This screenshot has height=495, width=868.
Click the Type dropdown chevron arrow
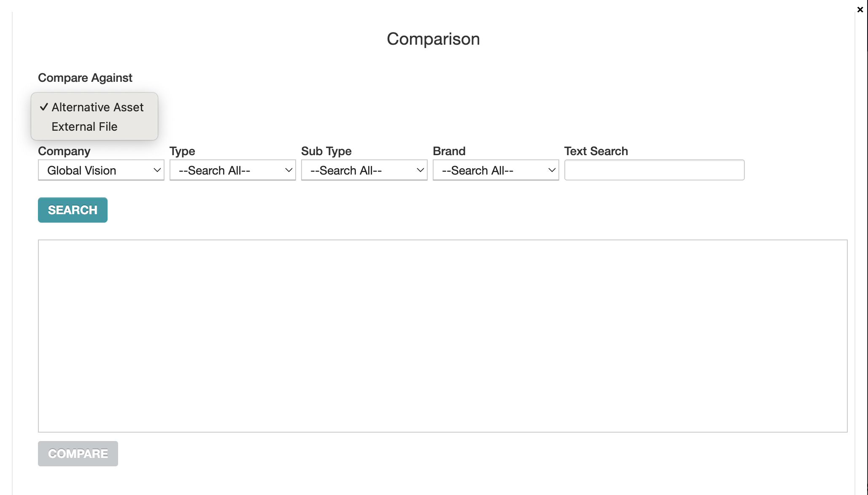(x=289, y=170)
